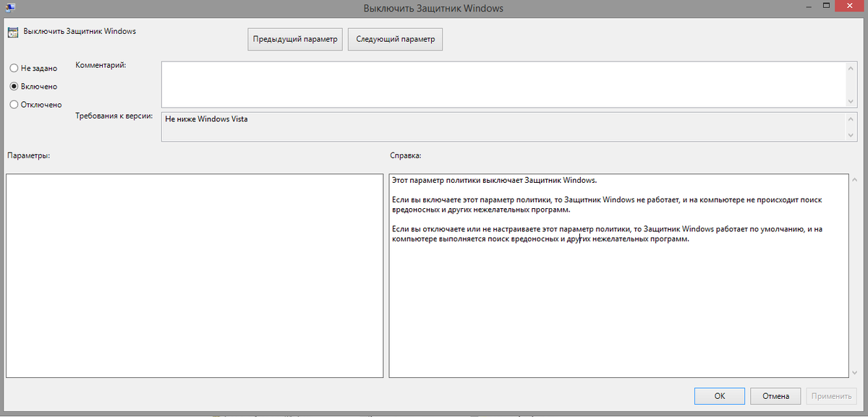Select the "Отключено" radio option

[35, 104]
